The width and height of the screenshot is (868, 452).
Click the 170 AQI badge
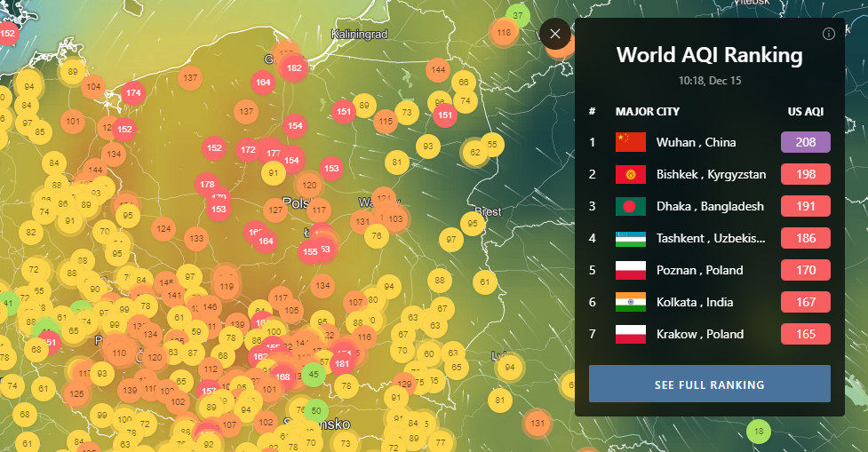(x=806, y=270)
